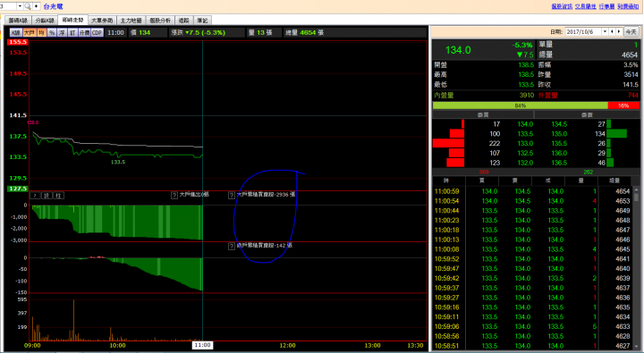
Task: Click the 外盤量 label
Action: coord(548,96)
